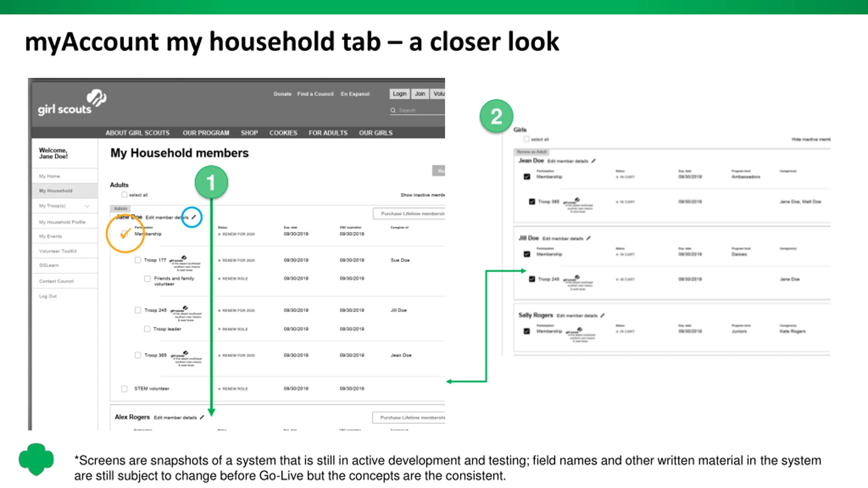Click Alex Rogers' Purchase Lifetime membership button
Viewport: 868px width, 488px height.
coord(409,418)
